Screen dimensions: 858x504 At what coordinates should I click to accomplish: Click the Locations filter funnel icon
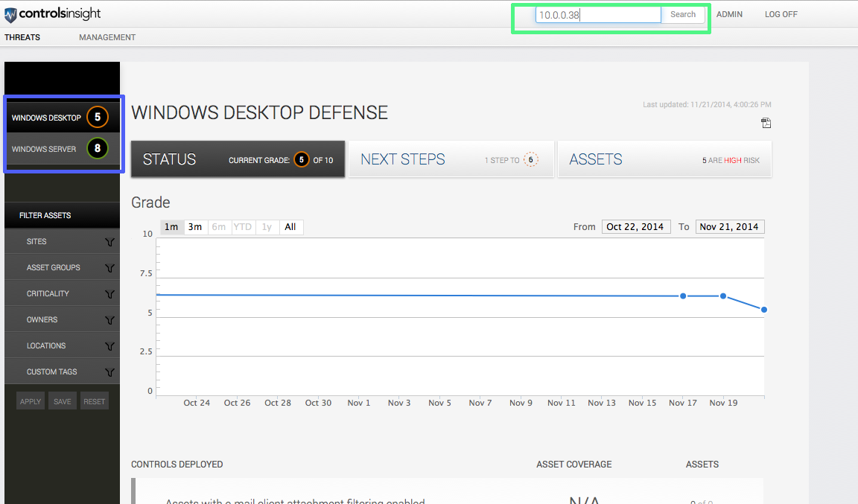point(109,346)
